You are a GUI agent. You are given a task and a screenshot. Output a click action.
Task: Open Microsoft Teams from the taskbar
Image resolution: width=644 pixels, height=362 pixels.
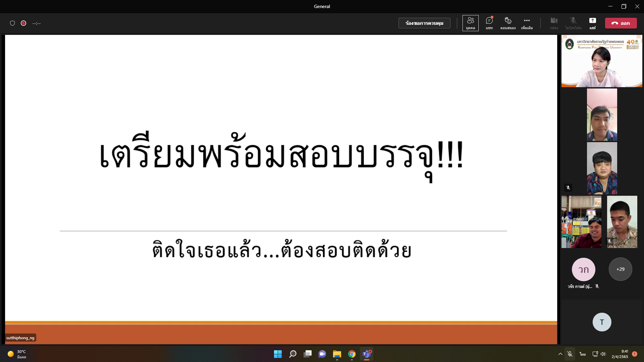(x=367, y=354)
